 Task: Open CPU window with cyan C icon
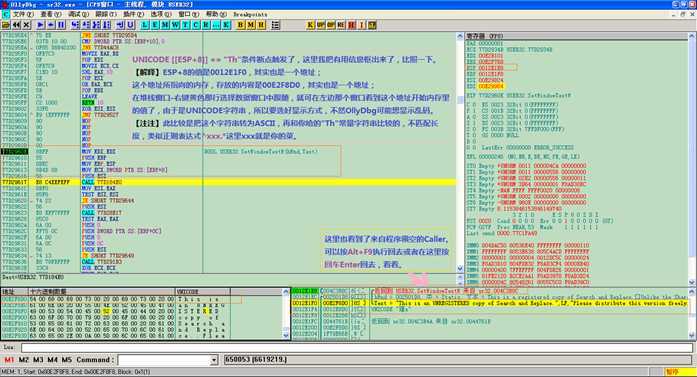click(x=196, y=25)
